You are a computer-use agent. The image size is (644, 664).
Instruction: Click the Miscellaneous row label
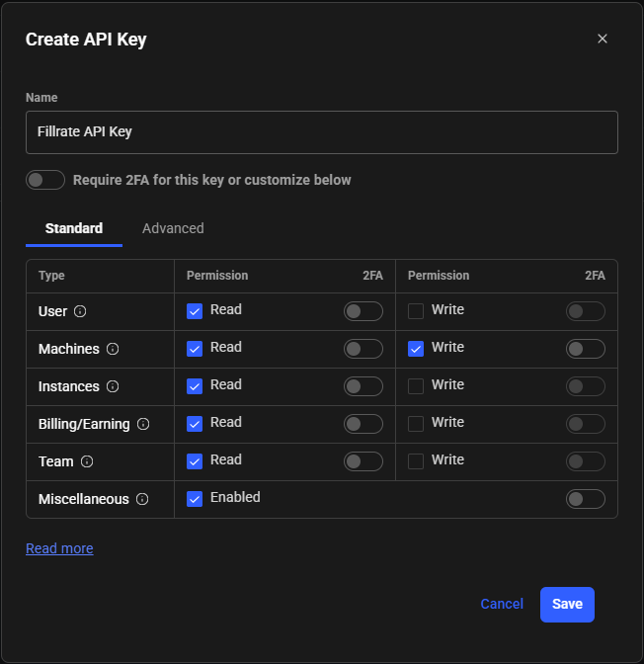[83, 499]
